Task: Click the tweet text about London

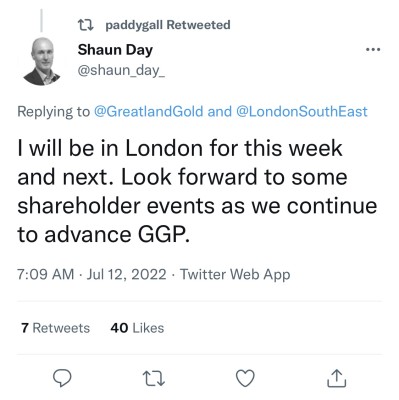Action: (197, 191)
